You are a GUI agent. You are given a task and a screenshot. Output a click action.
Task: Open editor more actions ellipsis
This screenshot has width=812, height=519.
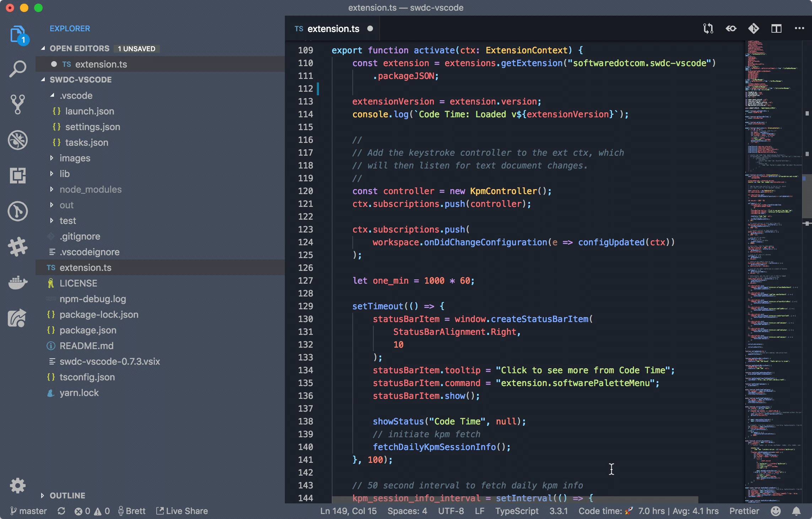tap(799, 28)
